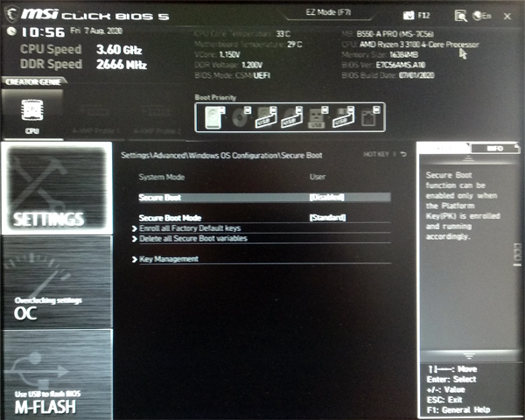Open the M-FLASH BIOS flashing section
This screenshot has width=525, height=420.
(57, 374)
